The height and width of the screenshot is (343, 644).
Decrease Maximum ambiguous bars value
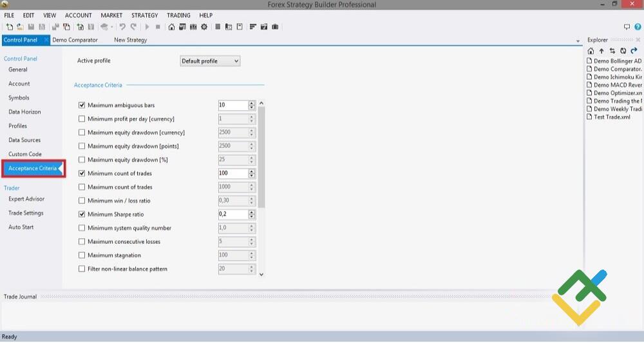click(x=252, y=107)
